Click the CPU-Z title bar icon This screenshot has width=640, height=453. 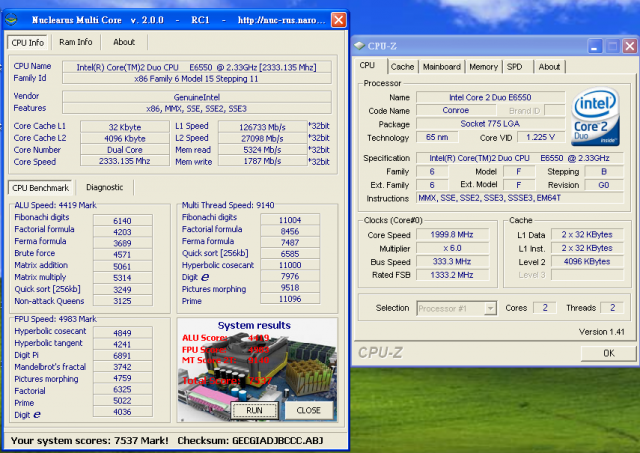359,46
